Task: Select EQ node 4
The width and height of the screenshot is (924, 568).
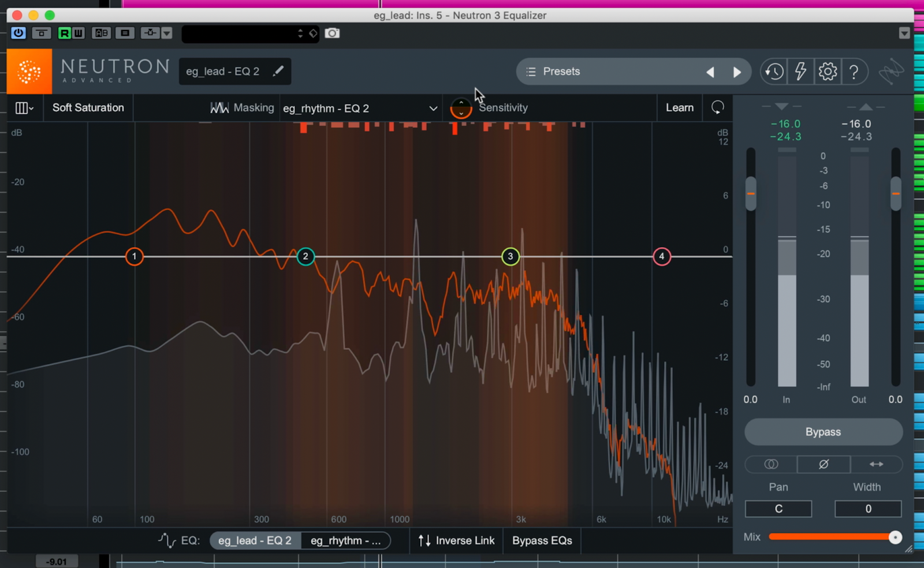Action: click(x=662, y=256)
